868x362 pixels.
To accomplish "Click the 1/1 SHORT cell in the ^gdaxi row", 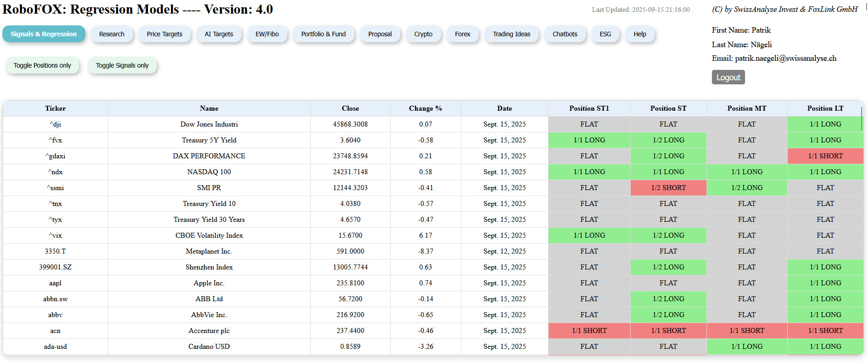I will pos(825,156).
